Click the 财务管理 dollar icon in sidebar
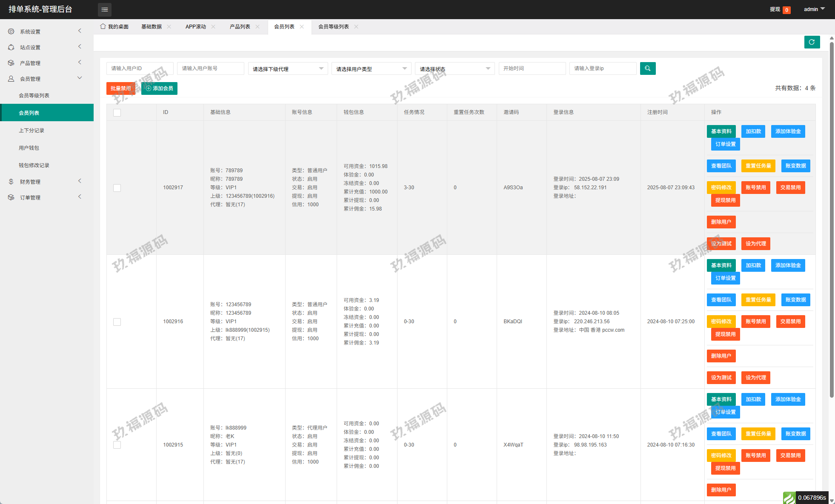Viewport: 835px width, 504px height. coord(11,182)
